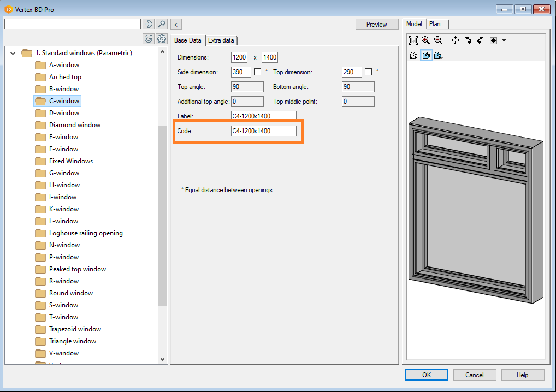Switch to the Extra data tab

coord(221,40)
